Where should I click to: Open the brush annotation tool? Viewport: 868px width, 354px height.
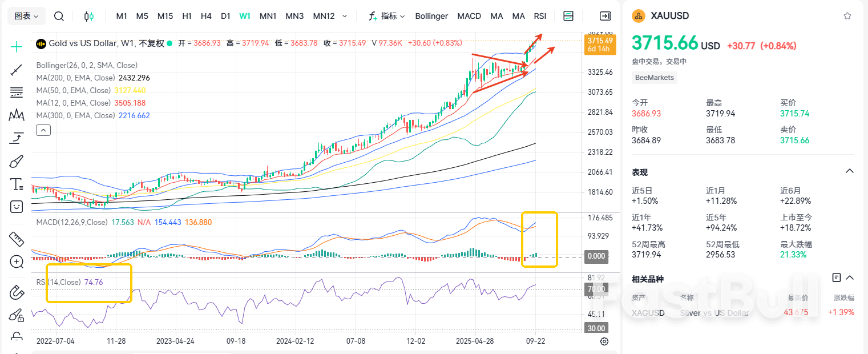[16, 161]
